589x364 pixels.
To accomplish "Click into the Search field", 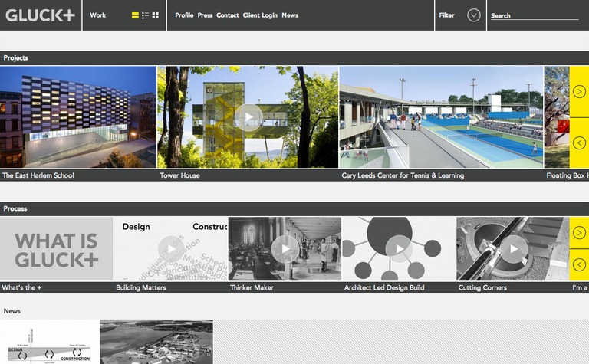I will (535, 15).
